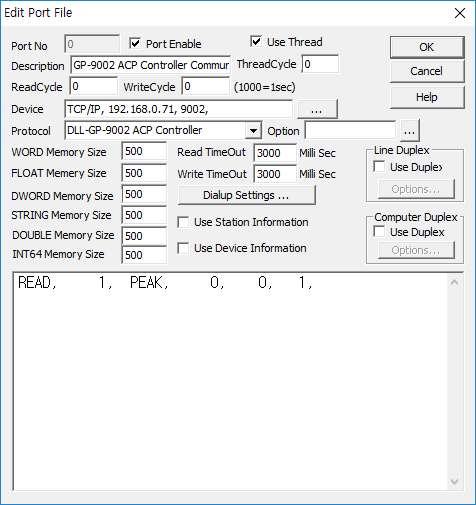Click the Read TimeOut field
476x505 pixels.
(x=275, y=153)
